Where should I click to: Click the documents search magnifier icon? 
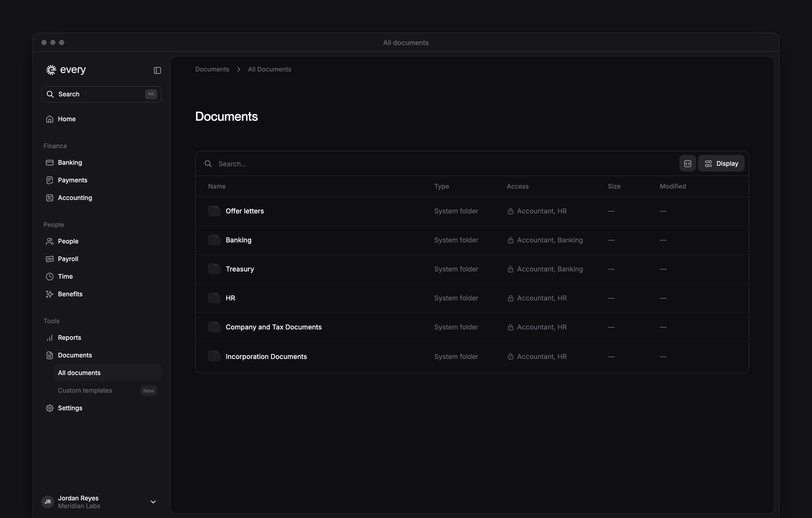pos(208,164)
